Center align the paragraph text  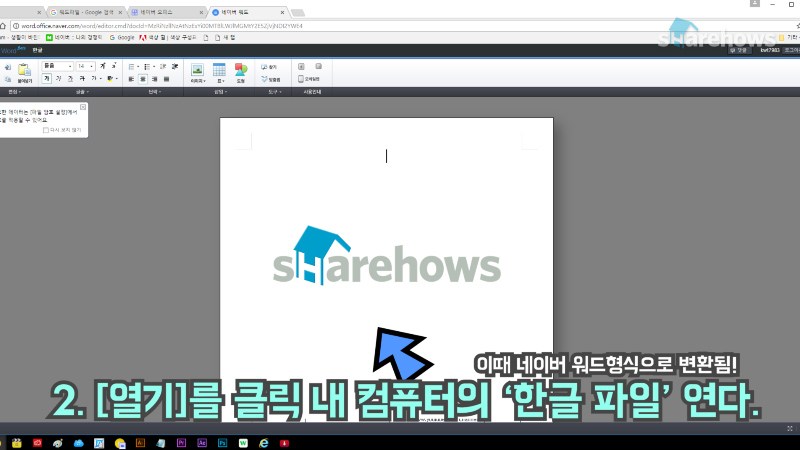point(143,79)
